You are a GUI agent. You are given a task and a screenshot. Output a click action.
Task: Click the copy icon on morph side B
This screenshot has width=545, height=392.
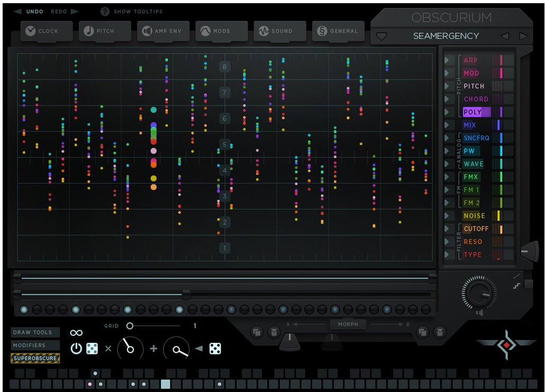[x=422, y=333]
